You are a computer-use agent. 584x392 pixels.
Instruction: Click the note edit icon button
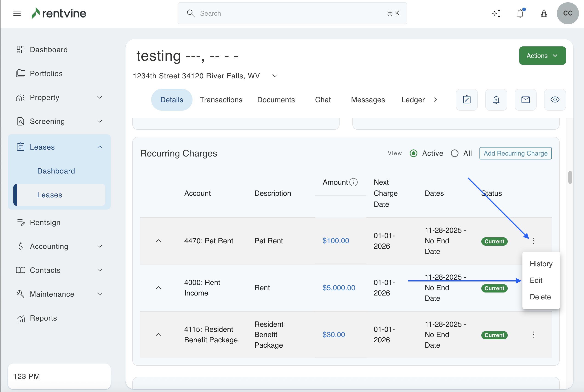click(x=467, y=99)
